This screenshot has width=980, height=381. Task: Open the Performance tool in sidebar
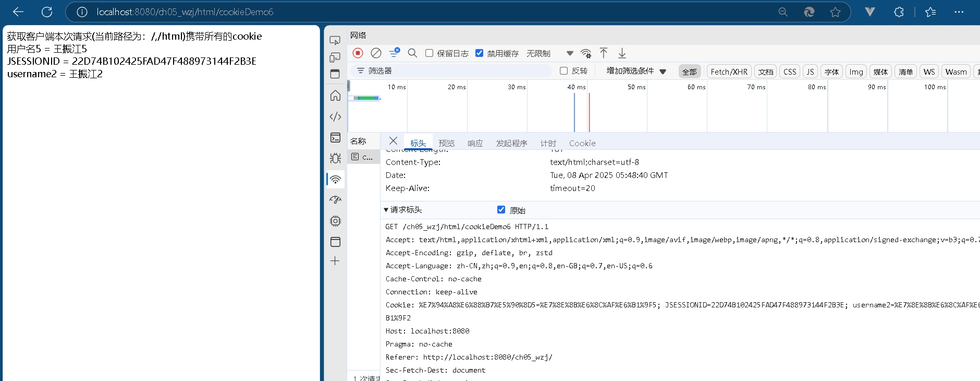click(335, 200)
